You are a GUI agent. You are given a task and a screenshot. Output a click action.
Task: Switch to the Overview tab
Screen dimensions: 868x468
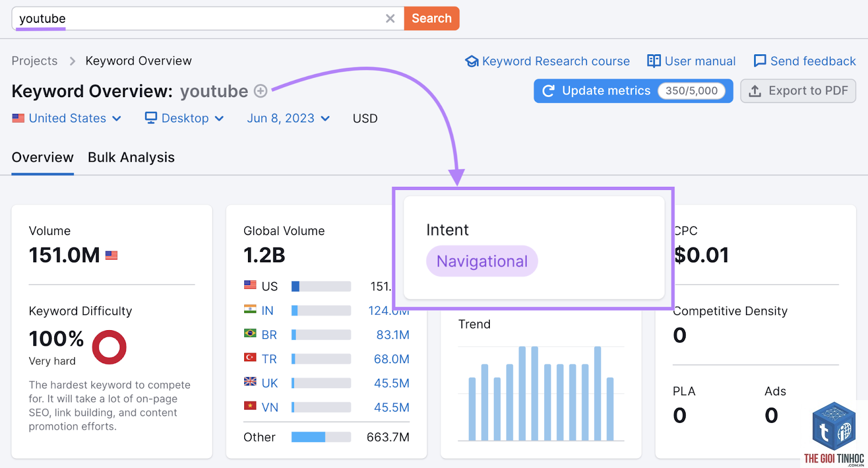click(x=42, y=157)
